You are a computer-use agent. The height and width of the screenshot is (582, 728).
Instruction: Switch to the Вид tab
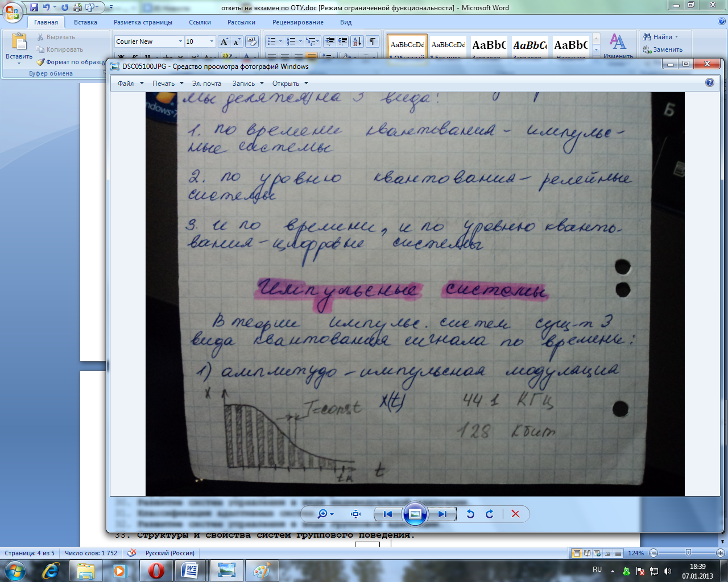(x=346, y=22)
